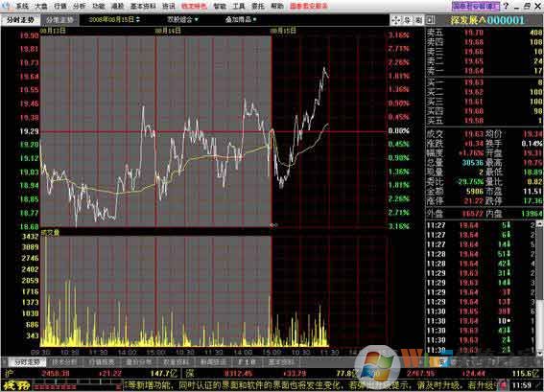Click the 深发展A 000001 stock title
The image size is (544, 392).
pos(487,20)
